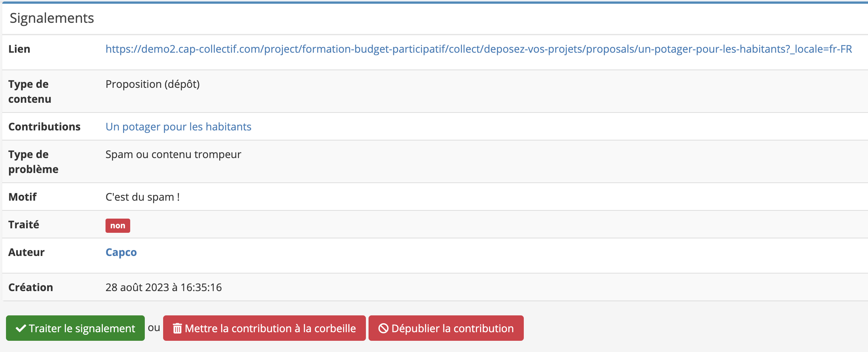Screen dimensions: 868x352
Task: Select the motif text 'C'est du spam !'
Action: (x=143, y=197)
